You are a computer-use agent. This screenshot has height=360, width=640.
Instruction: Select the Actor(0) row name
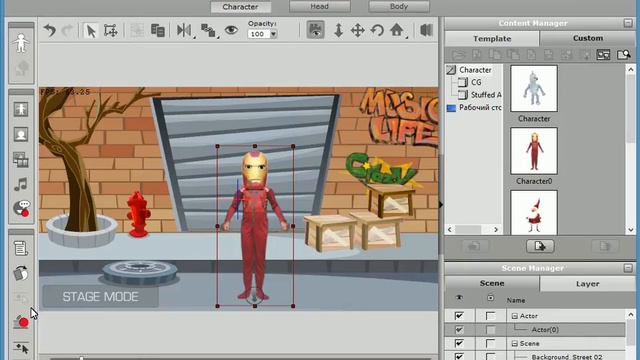click(x=545, y=329)
